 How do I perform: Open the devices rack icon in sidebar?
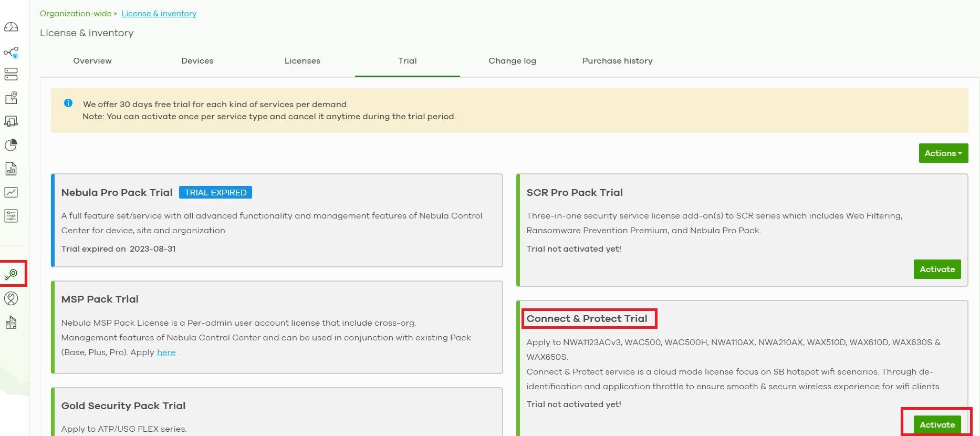11,74
